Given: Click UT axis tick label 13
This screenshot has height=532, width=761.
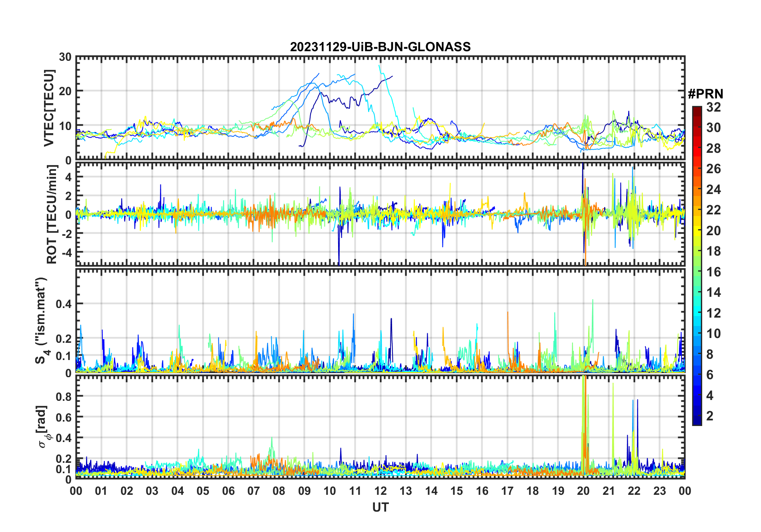Looking at the screenshot, I should [406, 491].
